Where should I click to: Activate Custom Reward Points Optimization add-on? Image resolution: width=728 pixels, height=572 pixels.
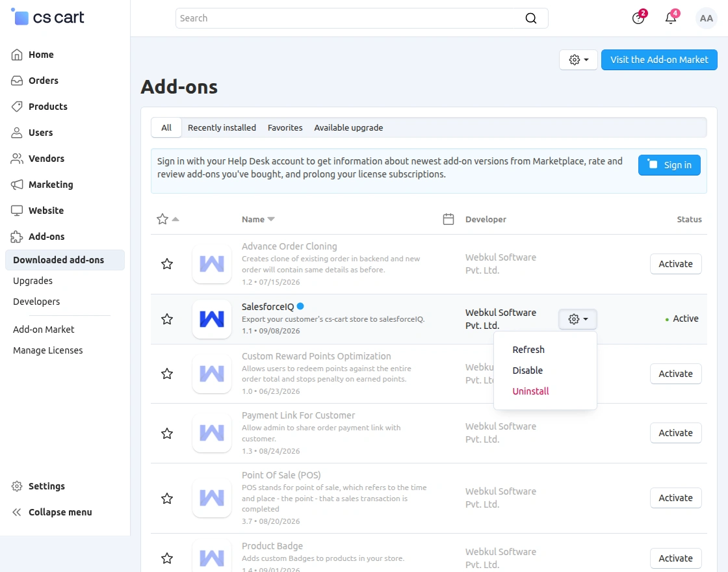pyautogui.click(x=675, y=374)
